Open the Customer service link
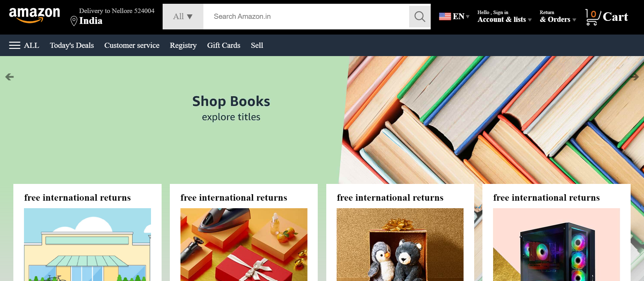644x281 pixels. point(132,45)
